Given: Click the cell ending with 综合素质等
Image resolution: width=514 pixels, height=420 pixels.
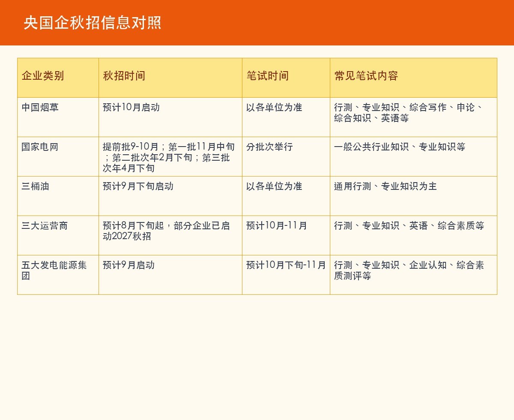Looking at the screenshot, I should pyautogui.click(x=413, y=235).
